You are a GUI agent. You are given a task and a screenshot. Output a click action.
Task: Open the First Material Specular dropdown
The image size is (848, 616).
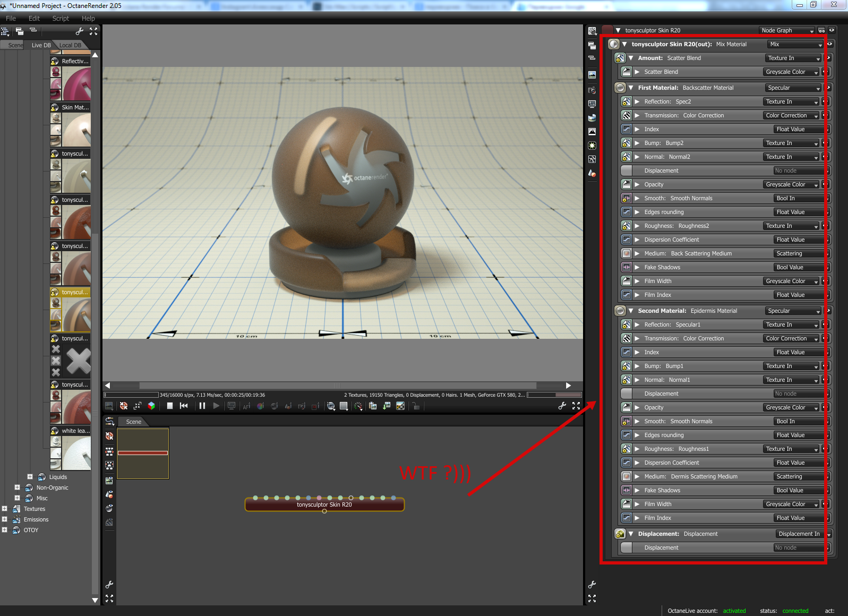click(794, 88)
